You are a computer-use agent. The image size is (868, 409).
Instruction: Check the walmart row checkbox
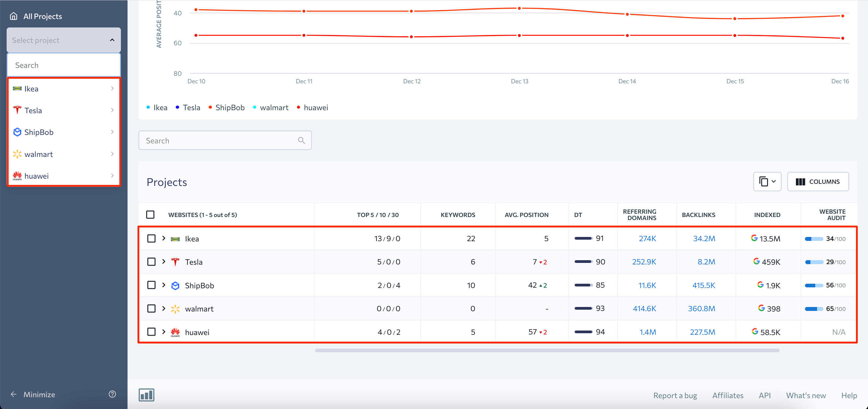151,308
